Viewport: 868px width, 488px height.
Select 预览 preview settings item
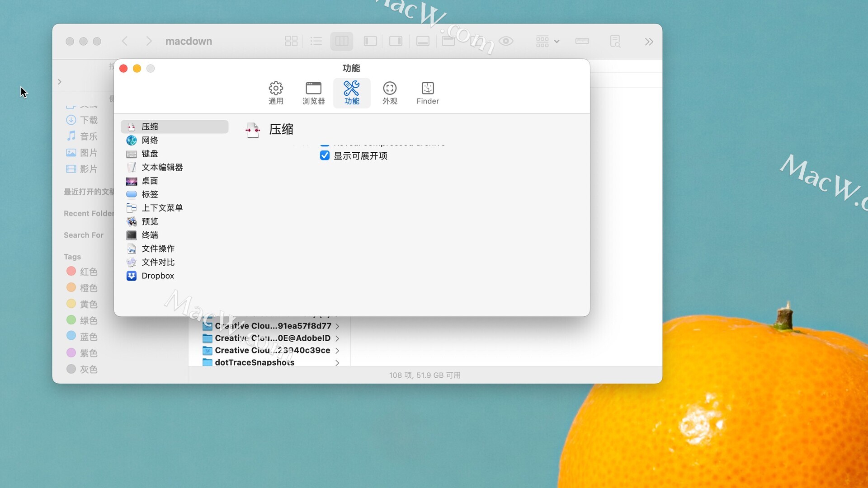pyautogui.click(x=175, y=221)
